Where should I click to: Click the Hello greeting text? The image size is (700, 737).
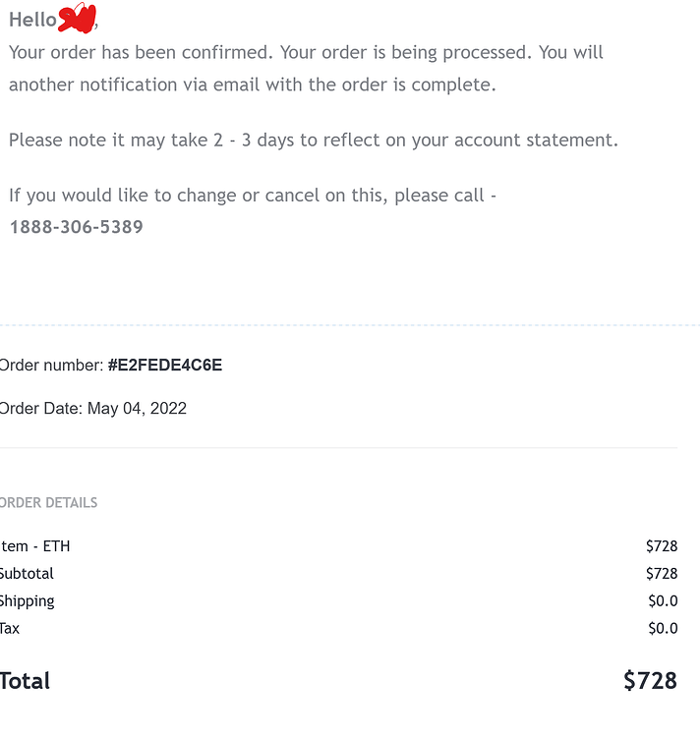pyautogui.click(x=32, y=20)
